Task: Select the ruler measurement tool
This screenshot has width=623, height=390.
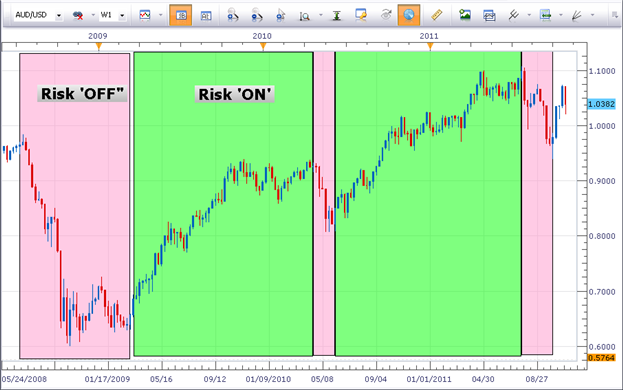Action: click(x=437, y=15)
